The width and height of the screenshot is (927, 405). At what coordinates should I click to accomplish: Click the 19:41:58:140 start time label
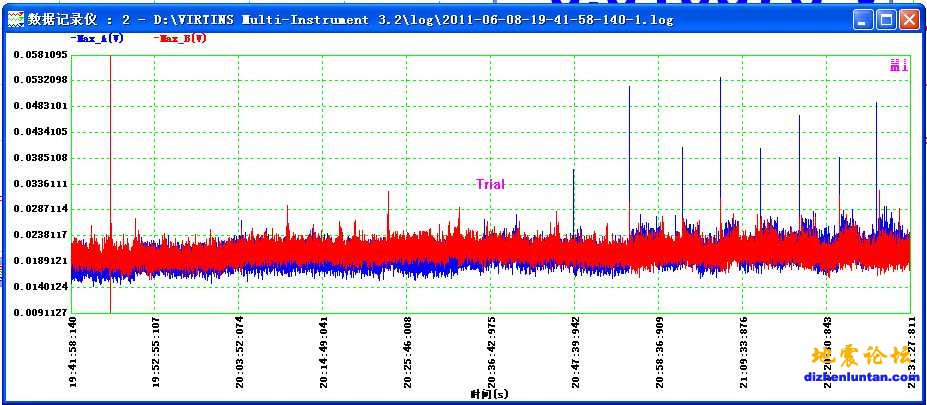tap(72, 353)
